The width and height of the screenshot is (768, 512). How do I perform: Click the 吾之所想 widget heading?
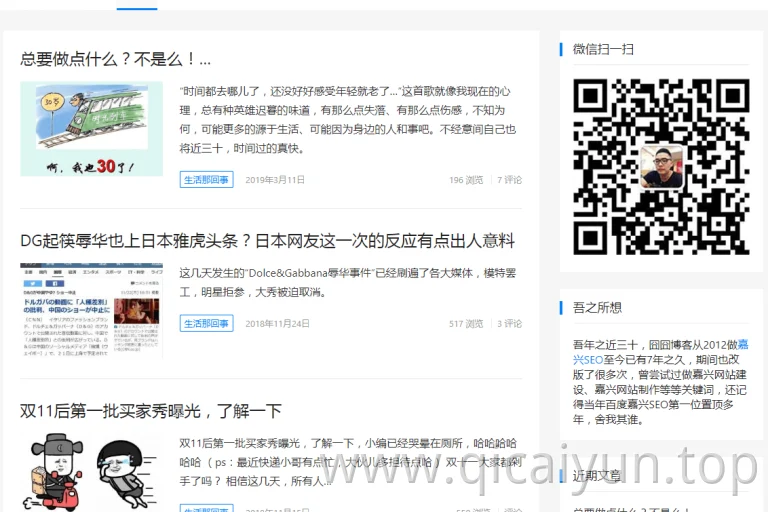click(597, 308)
